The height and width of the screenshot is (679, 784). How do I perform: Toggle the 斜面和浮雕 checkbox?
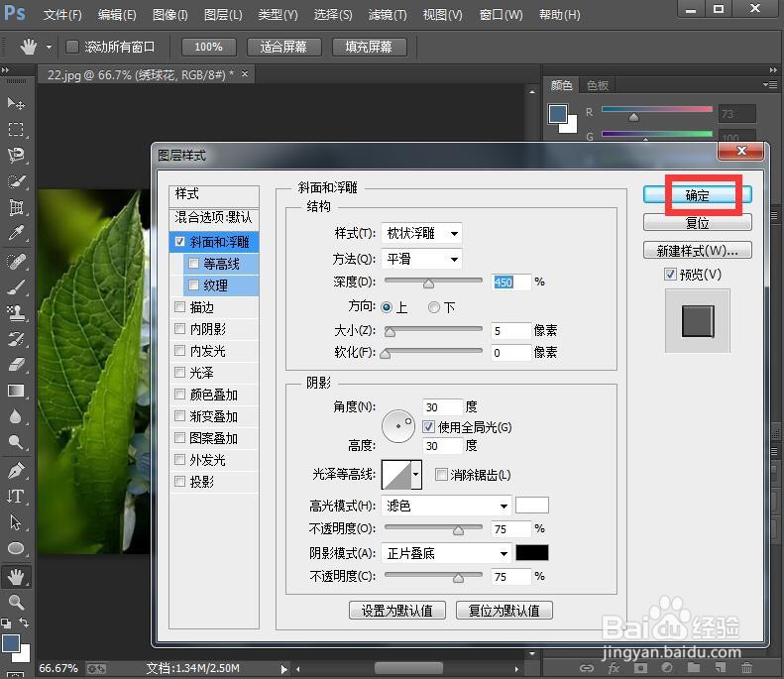pos(180,242)
